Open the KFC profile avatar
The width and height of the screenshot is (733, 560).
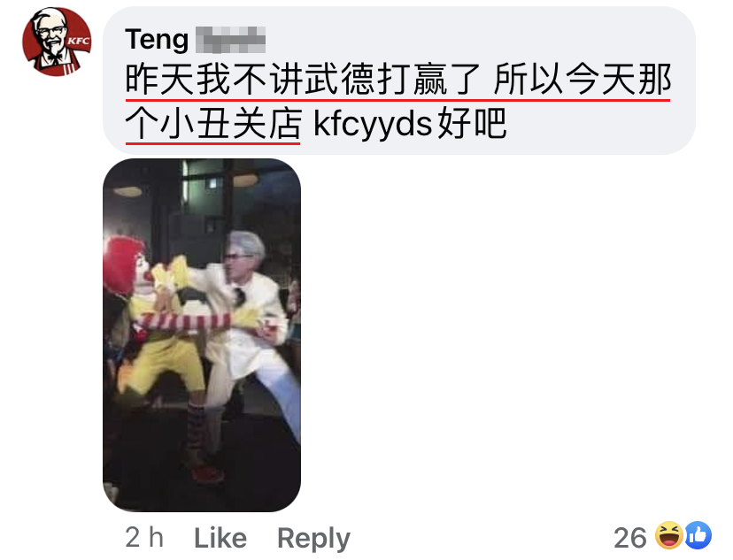pyautogui.click(x=57, y=42)
